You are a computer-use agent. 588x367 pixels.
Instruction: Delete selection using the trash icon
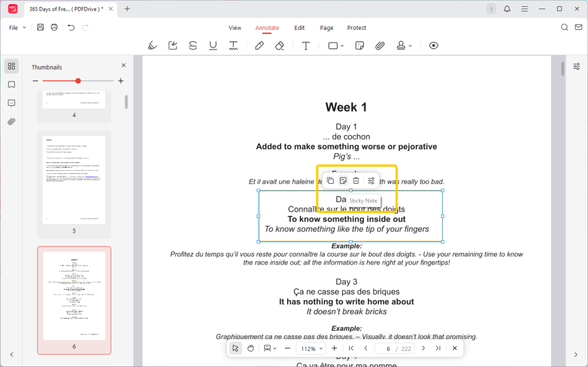tap(356, 181)
